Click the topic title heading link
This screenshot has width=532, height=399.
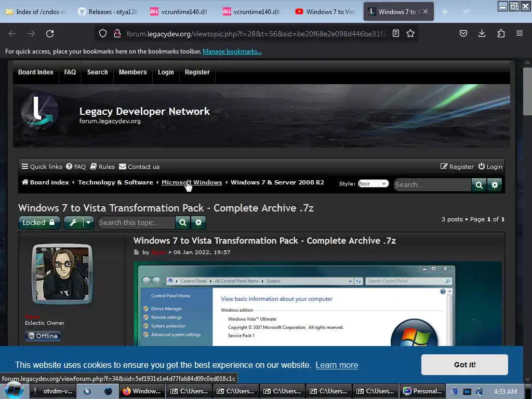coord(166,208)
